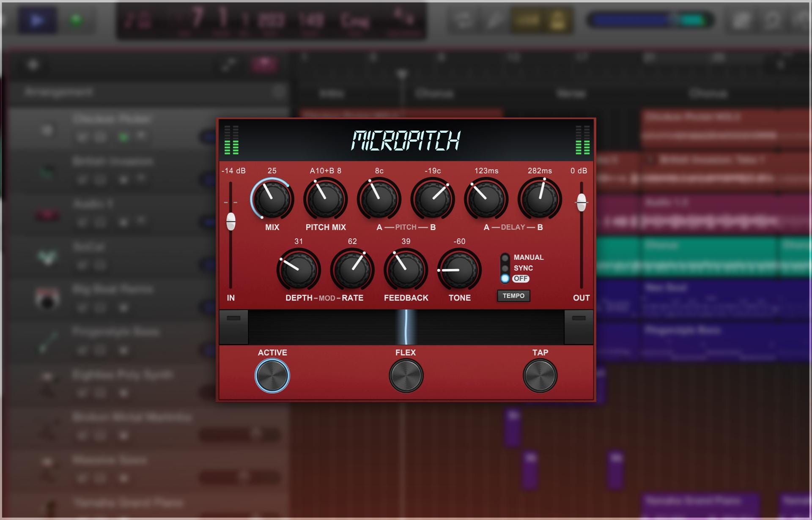
Task: Select the OFF tempo mode
Action: click(515, 279)
